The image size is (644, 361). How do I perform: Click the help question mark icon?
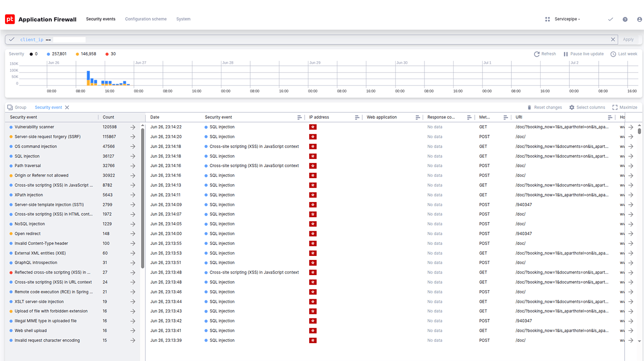coord(625,19)
